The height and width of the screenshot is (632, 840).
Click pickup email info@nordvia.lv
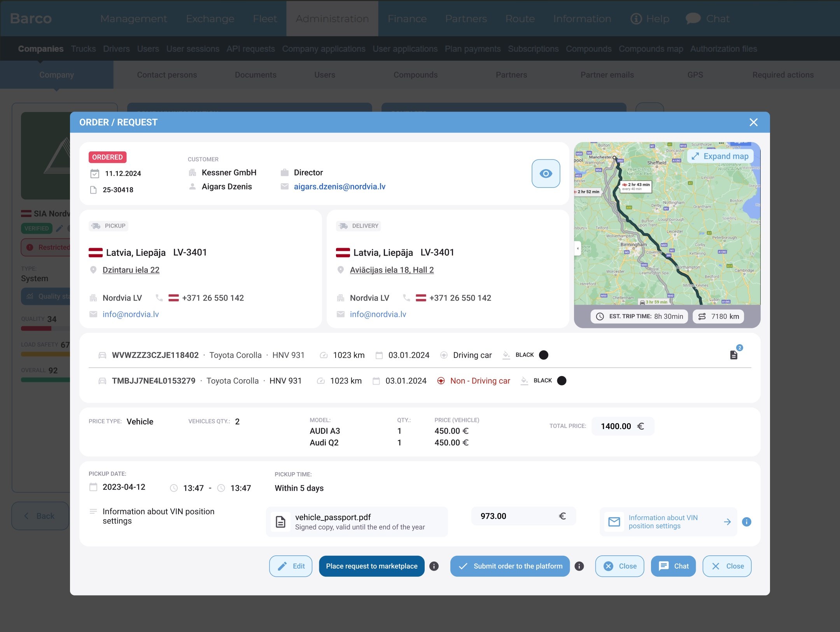(x=131, y=314)
